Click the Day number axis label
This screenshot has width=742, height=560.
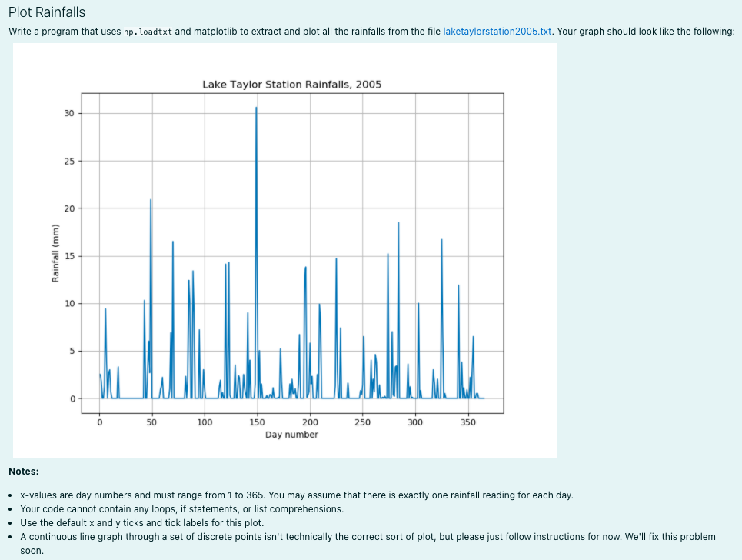(291, 434)
